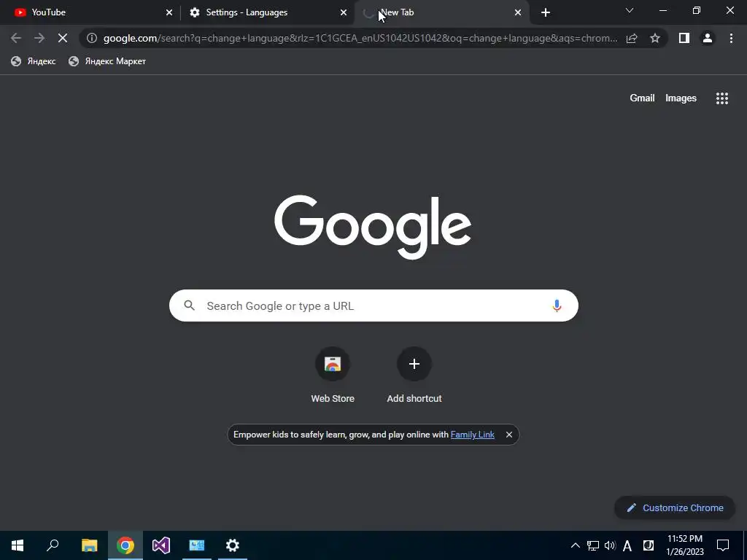The image size is (747, 560).
Task: Switch to the Settings - Languages tab
Action: click(267, 12)
